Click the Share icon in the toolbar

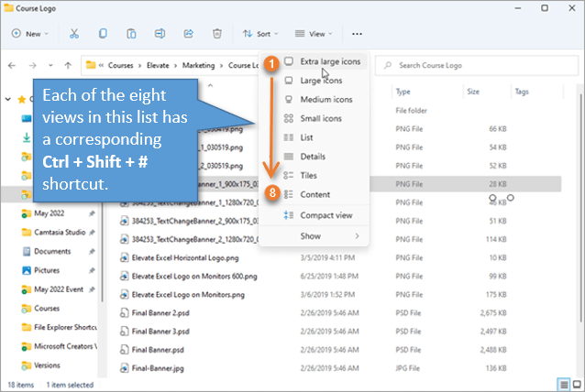(x=188, y=34)
